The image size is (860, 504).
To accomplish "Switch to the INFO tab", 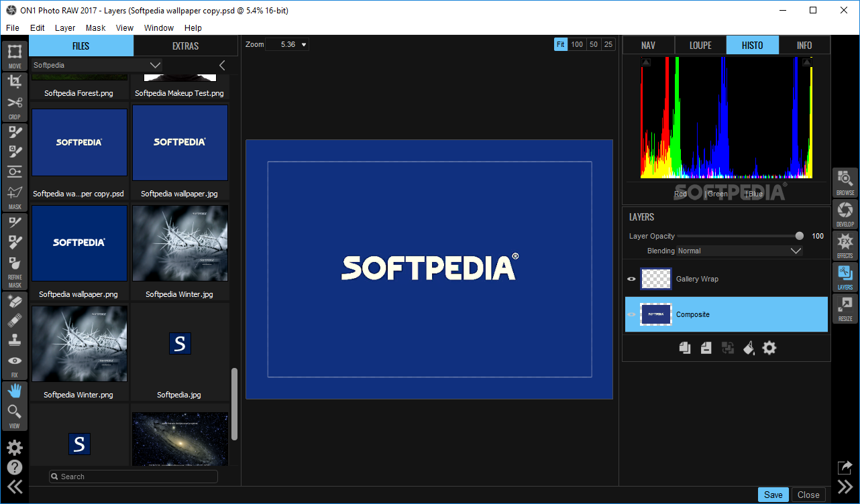I will point(804,46).
